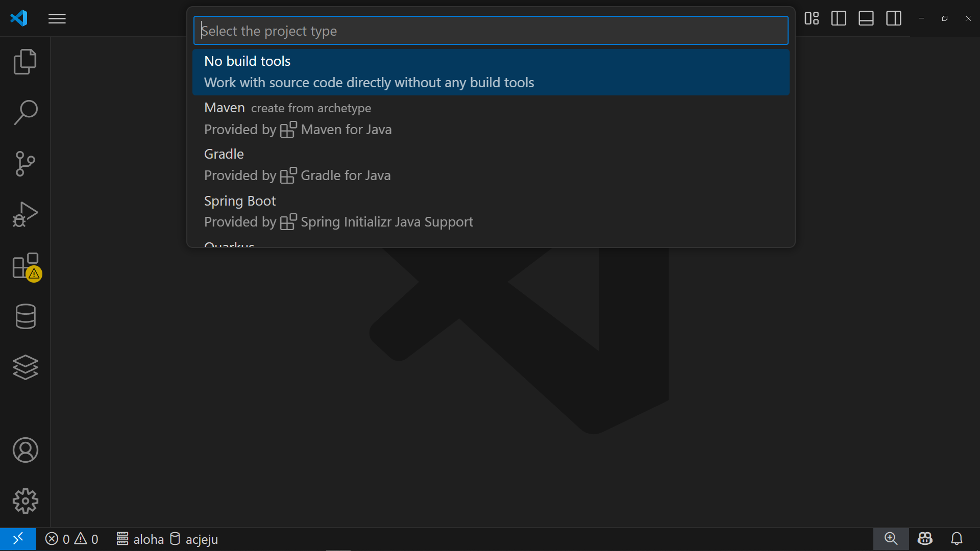Toggle the bottom Panel visibility
The image size is (980, 551).
coord(866,18)
